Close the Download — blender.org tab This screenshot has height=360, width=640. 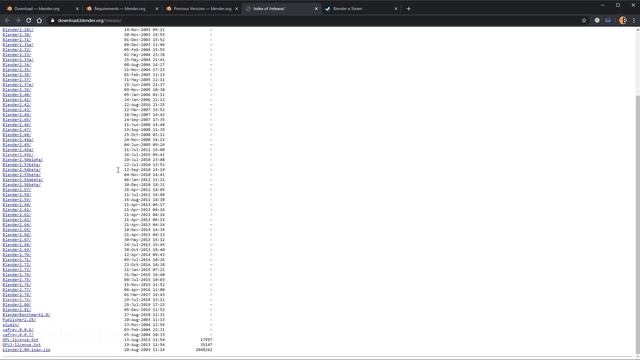[x=77, y=9]
